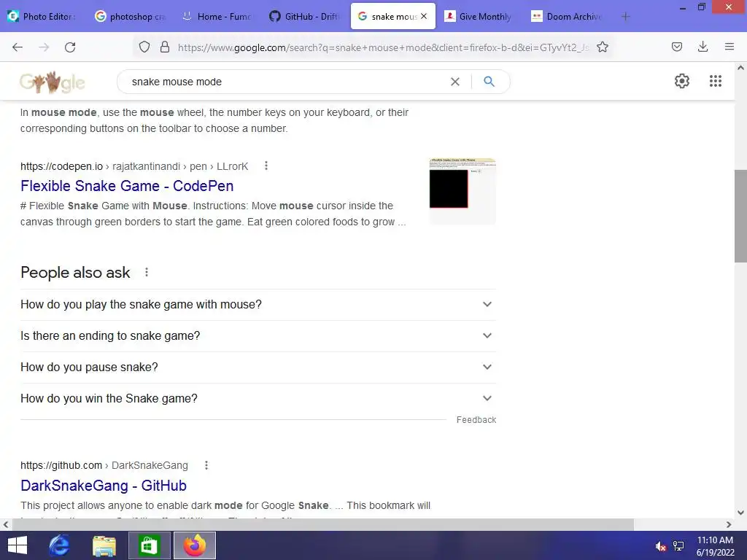The width and height of the screenshot is (747, 560).
Task: Click the Firefox taskbar icon
Action: [194, 545]
